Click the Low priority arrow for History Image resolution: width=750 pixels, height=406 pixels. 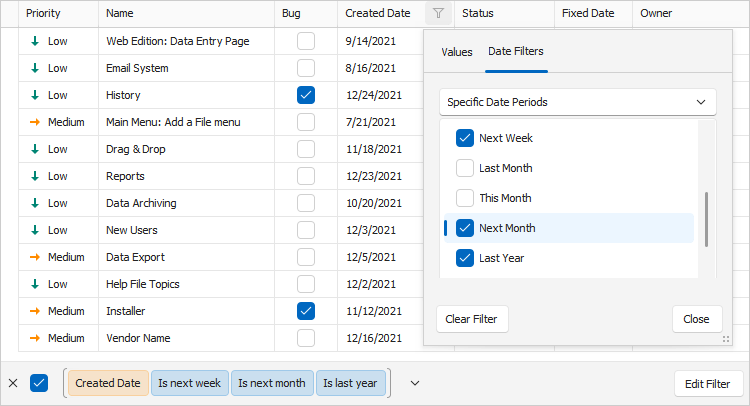point(35,95)
